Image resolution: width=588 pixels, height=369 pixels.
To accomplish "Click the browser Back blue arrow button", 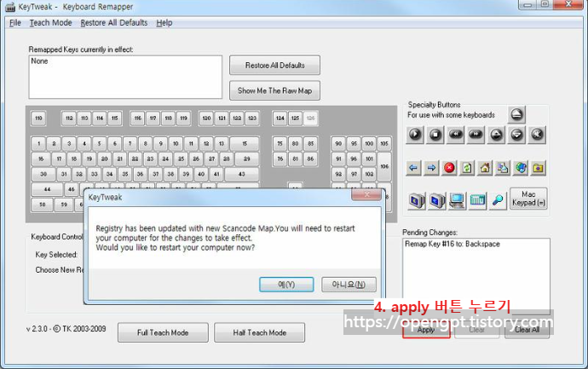I will tap(413, 168).
